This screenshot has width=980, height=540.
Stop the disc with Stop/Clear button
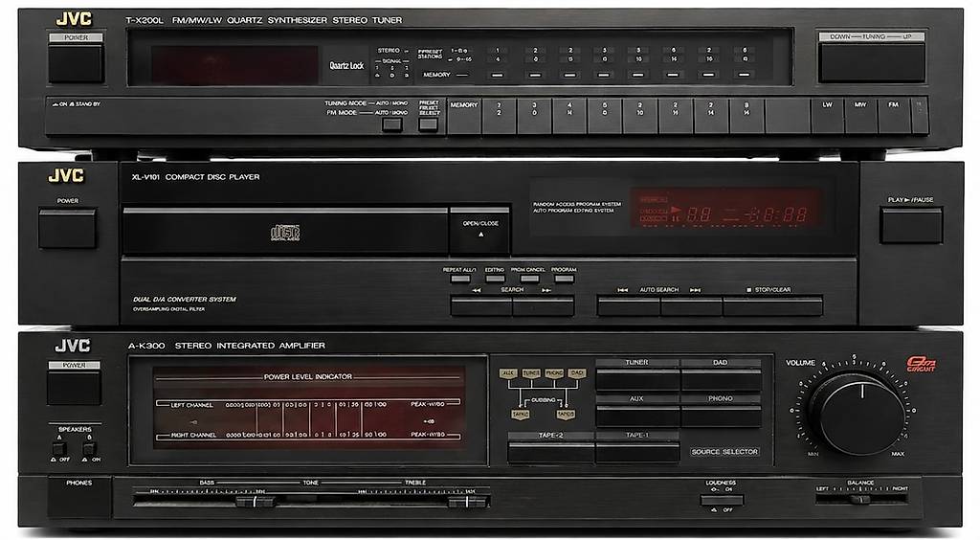click(772, 307)
